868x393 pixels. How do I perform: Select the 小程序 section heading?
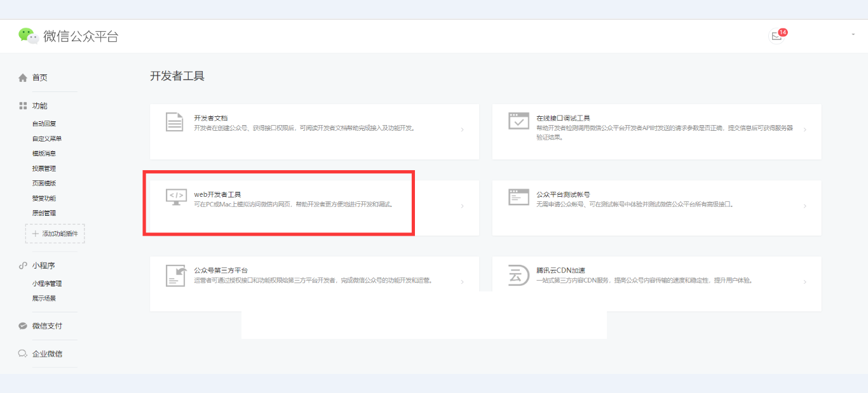coord(44,265)
